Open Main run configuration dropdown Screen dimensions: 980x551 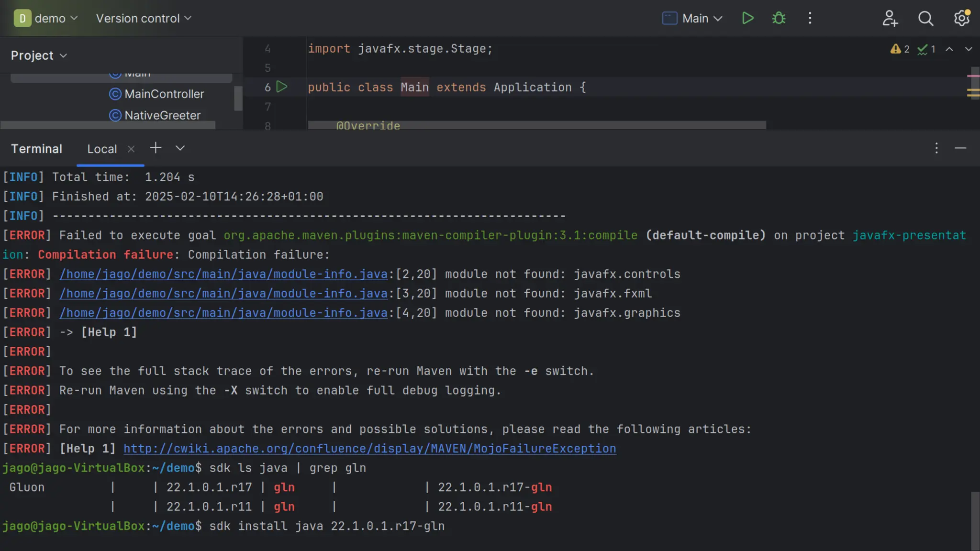tap(702, 18)
